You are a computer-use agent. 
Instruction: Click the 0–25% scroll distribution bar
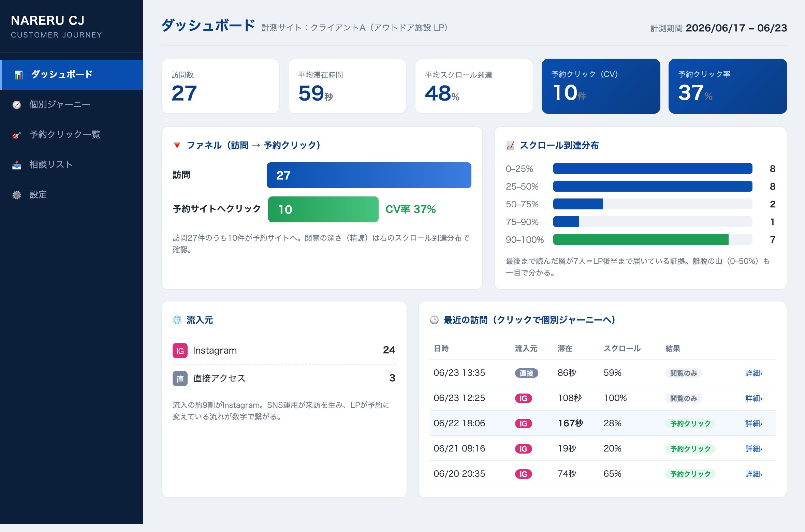pos(653,168)
